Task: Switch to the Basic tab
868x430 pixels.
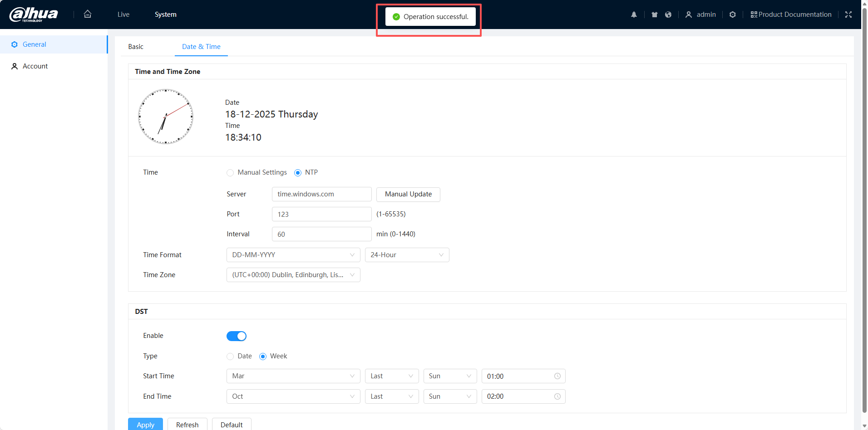Action: tap(136, 47)
